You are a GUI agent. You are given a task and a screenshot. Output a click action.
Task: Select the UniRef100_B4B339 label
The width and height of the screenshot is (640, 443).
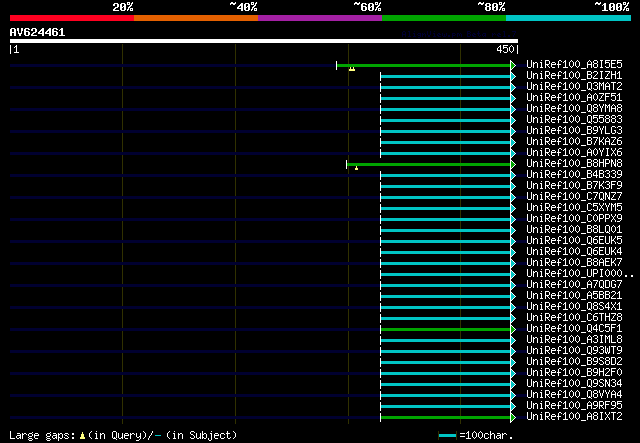coord(574,175)
